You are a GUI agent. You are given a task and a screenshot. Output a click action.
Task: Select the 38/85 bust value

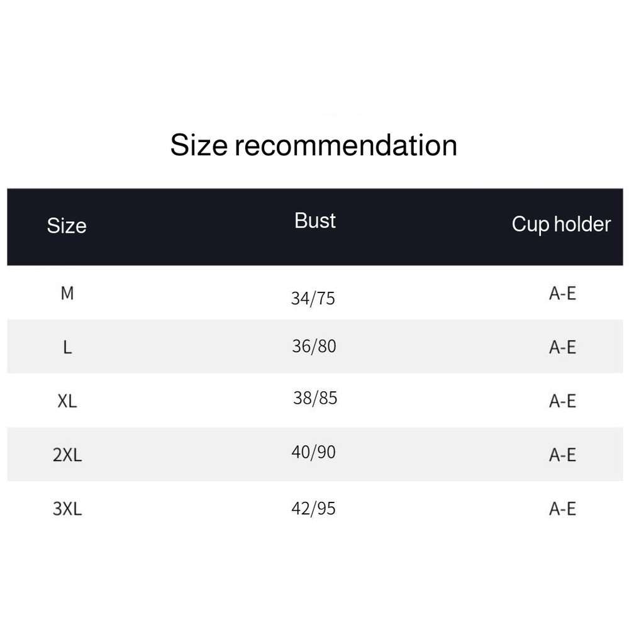pyautogui.click(x=315, y=398)
